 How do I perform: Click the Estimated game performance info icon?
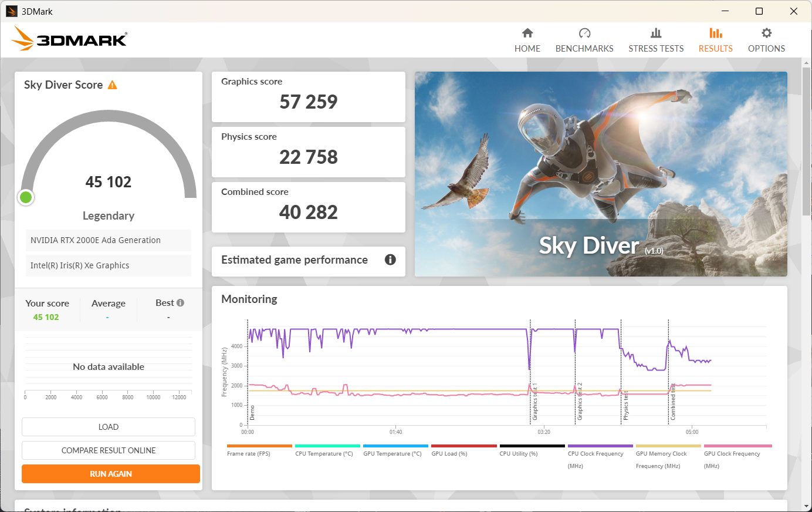click(390, 260)
